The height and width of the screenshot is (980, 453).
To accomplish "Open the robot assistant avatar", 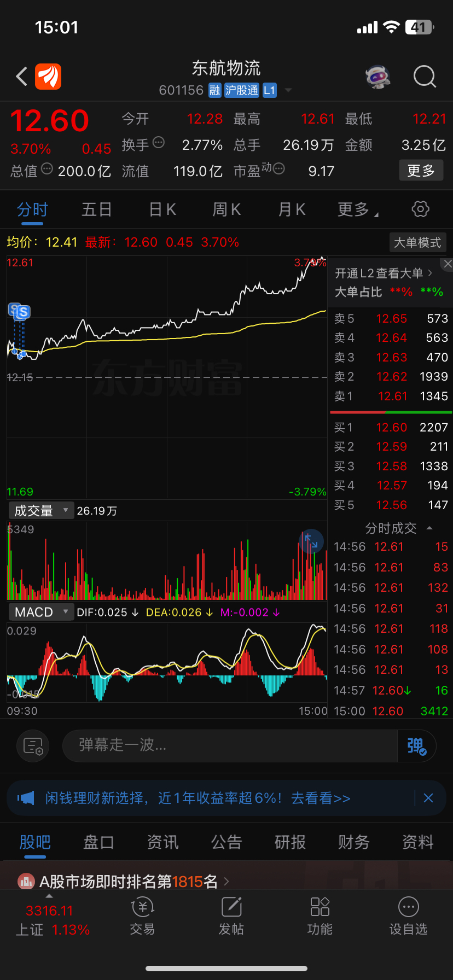I will pyautogui.click(x=378, y=77).
